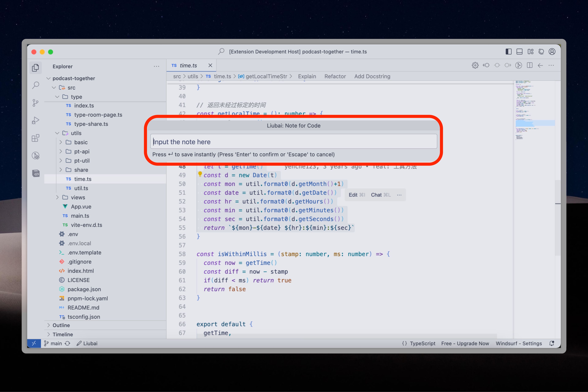This screenshot has height=392, width=588.
Task: Open the Source Control activity icon
Action: (x=36, y=103)
